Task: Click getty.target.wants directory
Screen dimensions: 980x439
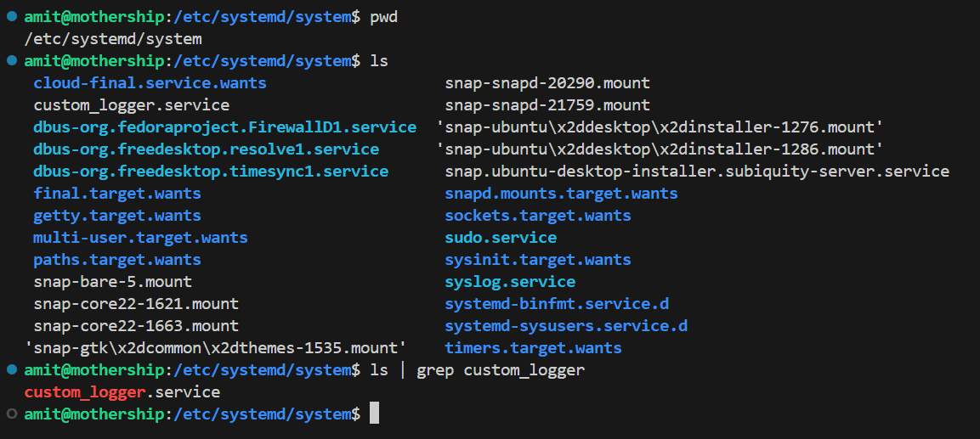Action: [x=117, y=216]
